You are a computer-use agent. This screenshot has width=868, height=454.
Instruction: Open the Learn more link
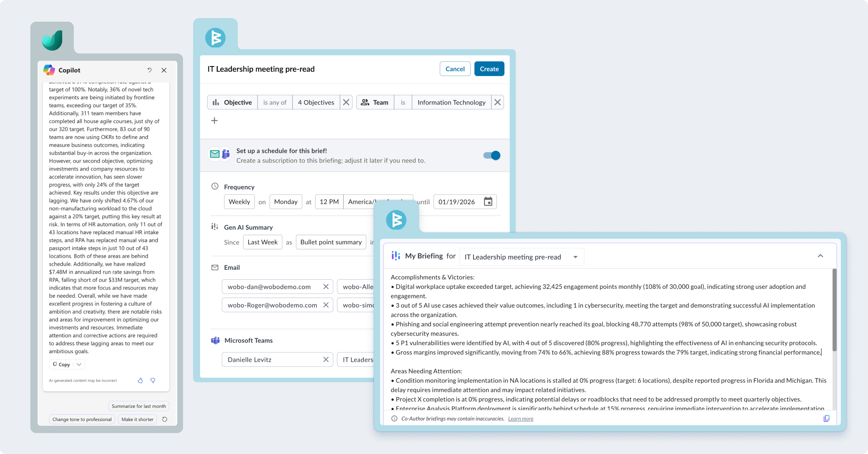point(521,419)
